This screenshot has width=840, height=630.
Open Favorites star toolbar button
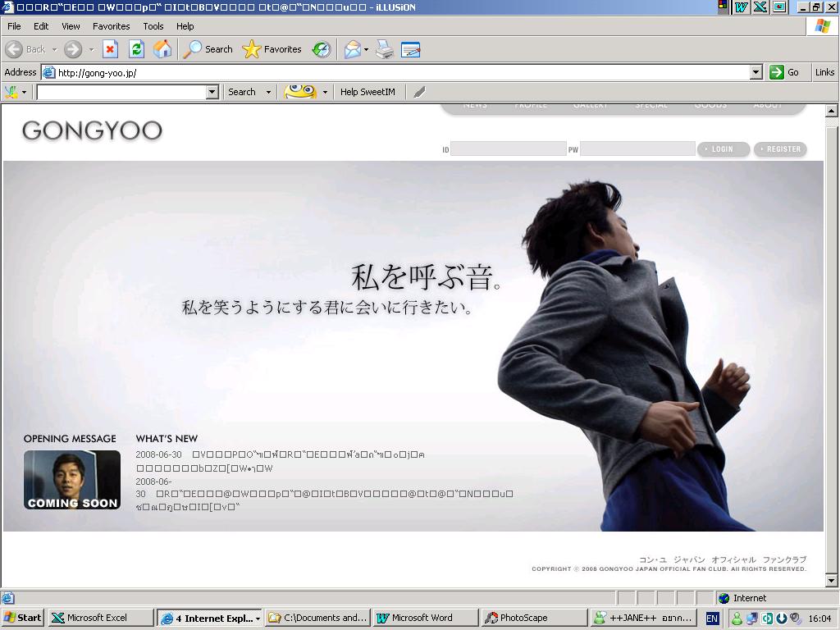click(x=272, y=49)
